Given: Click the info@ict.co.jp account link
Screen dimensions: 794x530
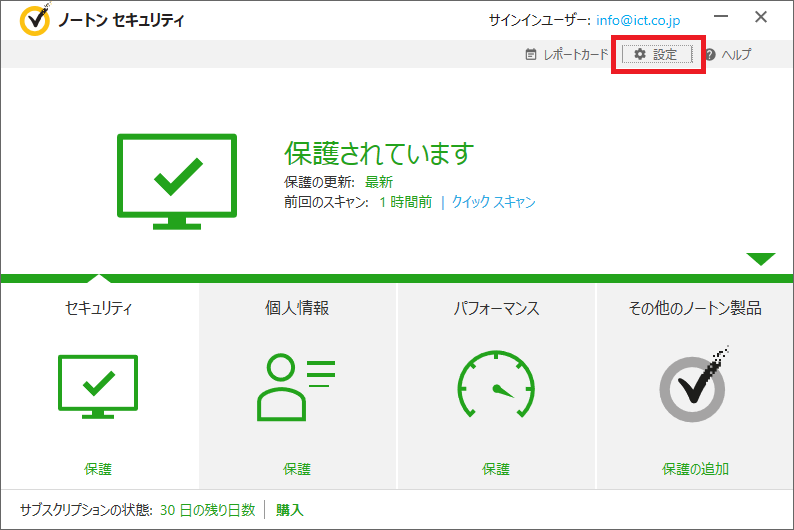Looking at the screenshot, I should point(638,20).
